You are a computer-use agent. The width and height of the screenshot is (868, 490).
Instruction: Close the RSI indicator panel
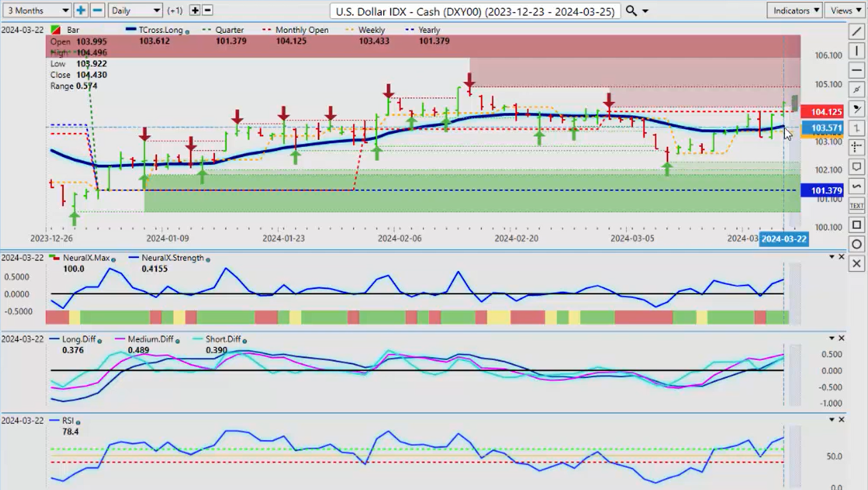(841, 420)
